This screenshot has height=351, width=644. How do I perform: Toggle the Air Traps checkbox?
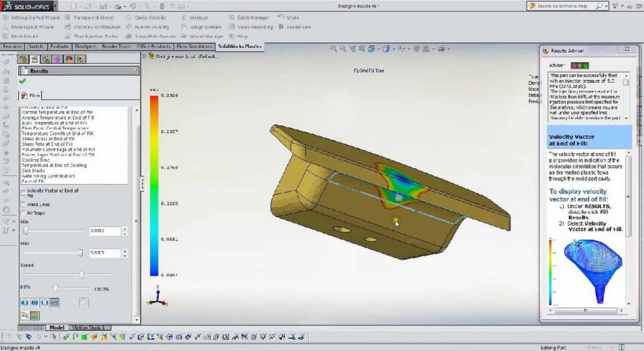[x=23, y=214]
